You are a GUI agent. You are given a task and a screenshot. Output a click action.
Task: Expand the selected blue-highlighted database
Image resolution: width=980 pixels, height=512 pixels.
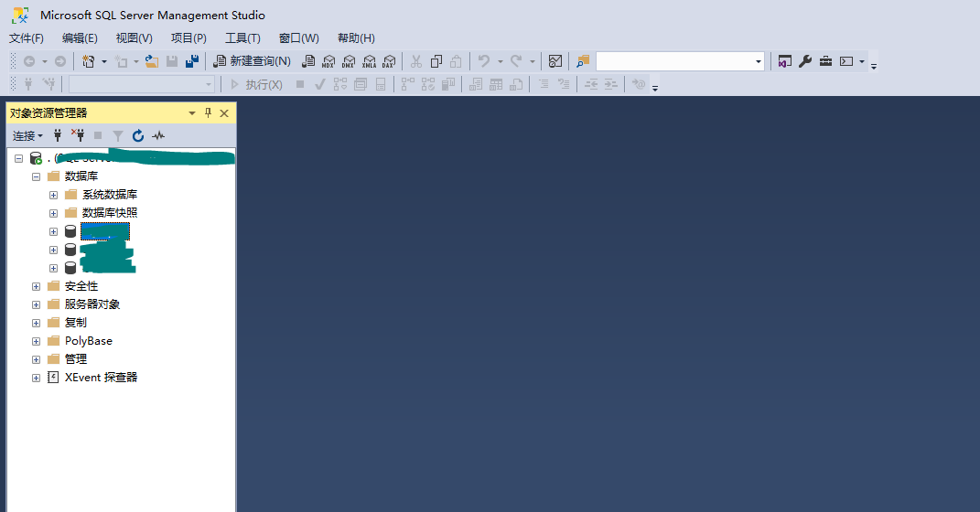tap(54, 231)
